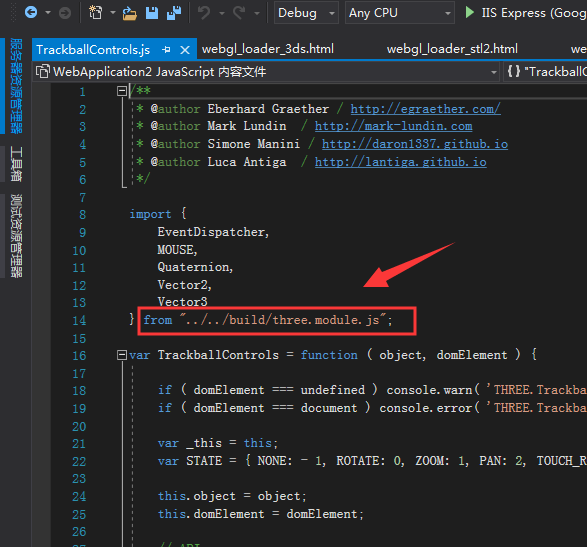
Task: Open the 服务器资源管理器 side panel tab
Action: tap(16, 85)
